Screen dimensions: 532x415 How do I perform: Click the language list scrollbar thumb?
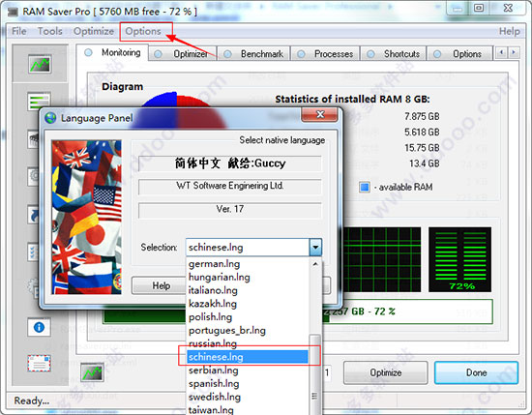pos(315,374)
